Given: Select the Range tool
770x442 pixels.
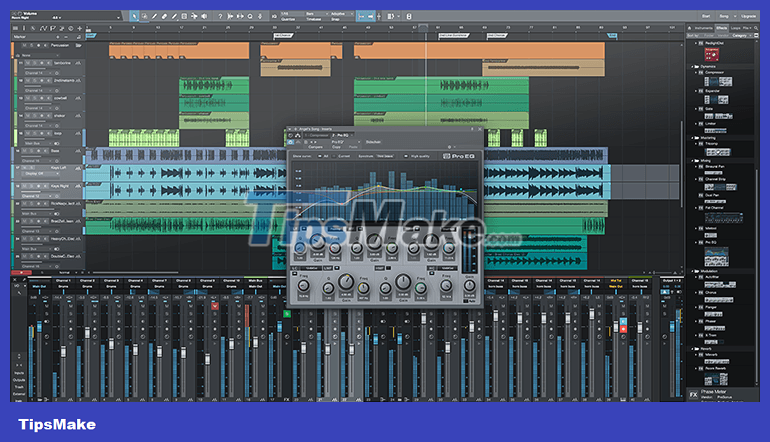Looking at the screenshot, I should (144, 16).
